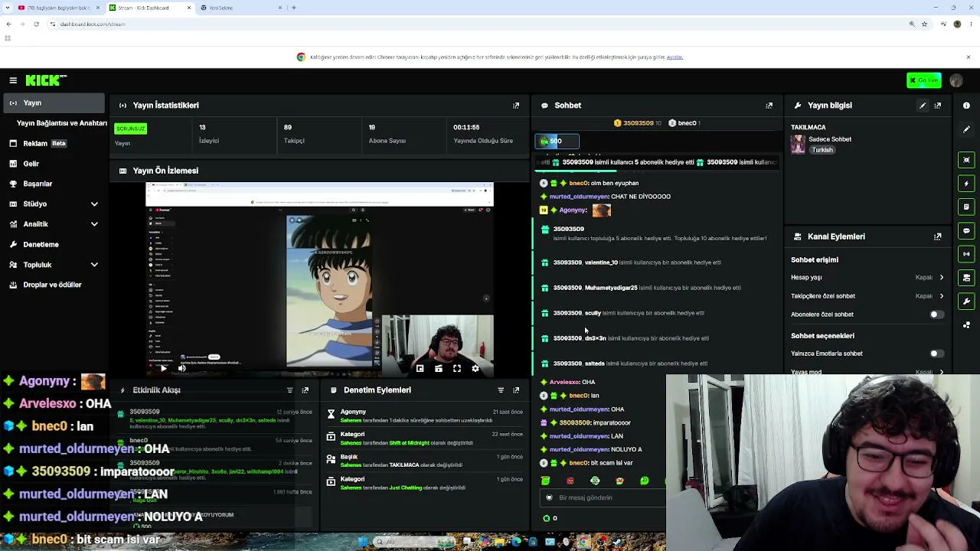Image resolution: width=980 pixels, height=551 pixels.
Task: Click the chat message input field
Action: tap(605, 497)
